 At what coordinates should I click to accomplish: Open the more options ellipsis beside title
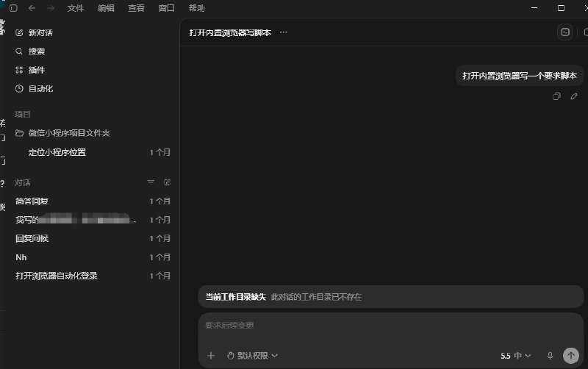(284, 32)
